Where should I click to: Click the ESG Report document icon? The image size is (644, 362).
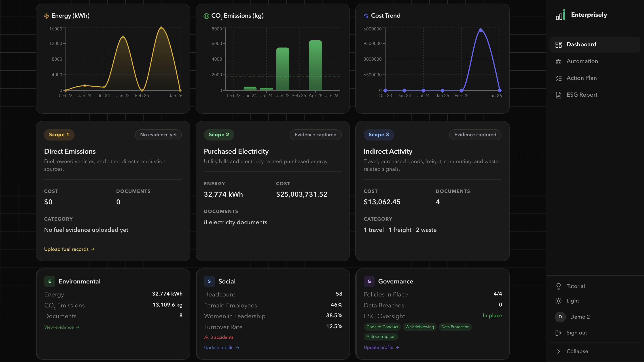558,95
